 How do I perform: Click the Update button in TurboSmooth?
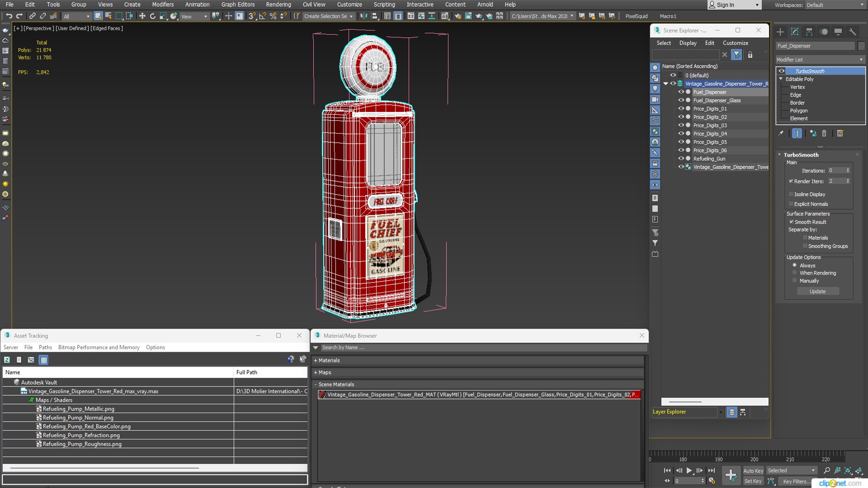[x=817, y=291]
